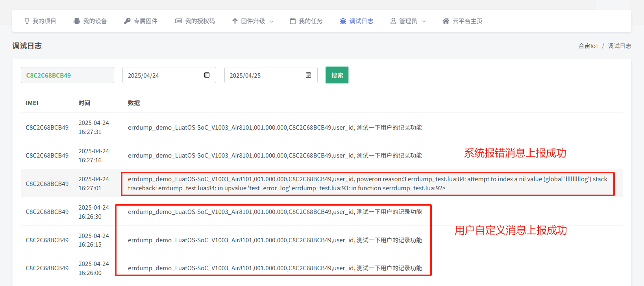
Task: Click the bug icon beside 调试日志
Action: (343, 21)
